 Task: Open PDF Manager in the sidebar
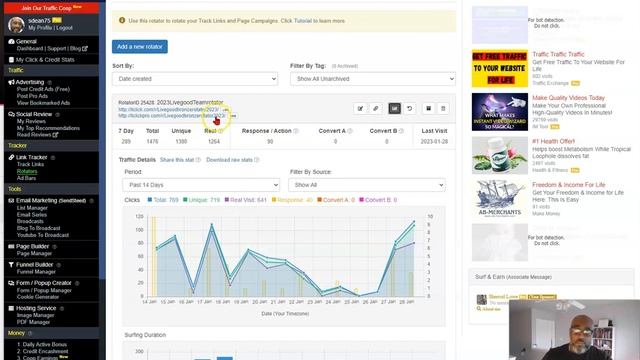[33, 322]
